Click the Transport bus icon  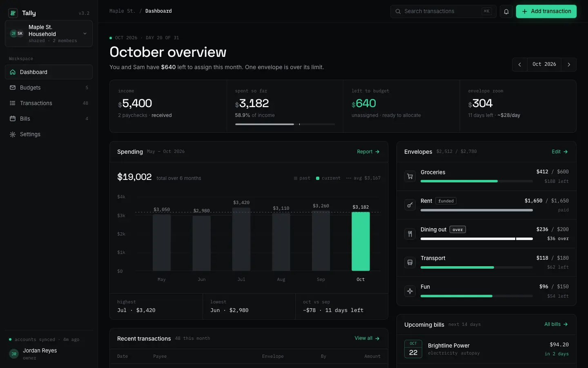410,262
